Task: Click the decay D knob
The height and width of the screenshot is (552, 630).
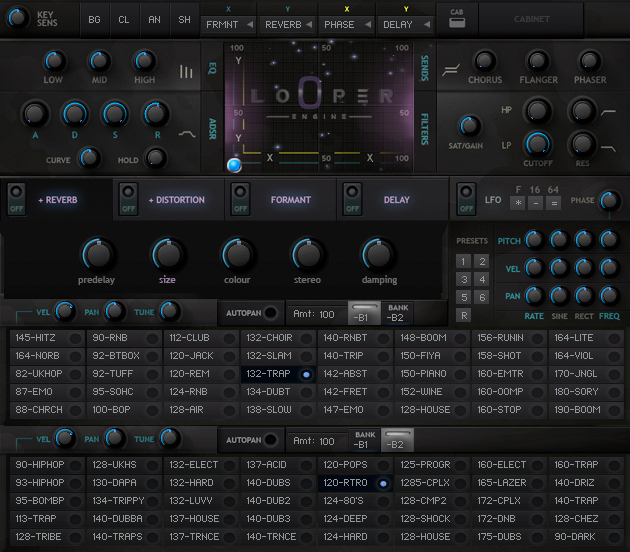Action: pyautogui.click(x=74, y=114)
